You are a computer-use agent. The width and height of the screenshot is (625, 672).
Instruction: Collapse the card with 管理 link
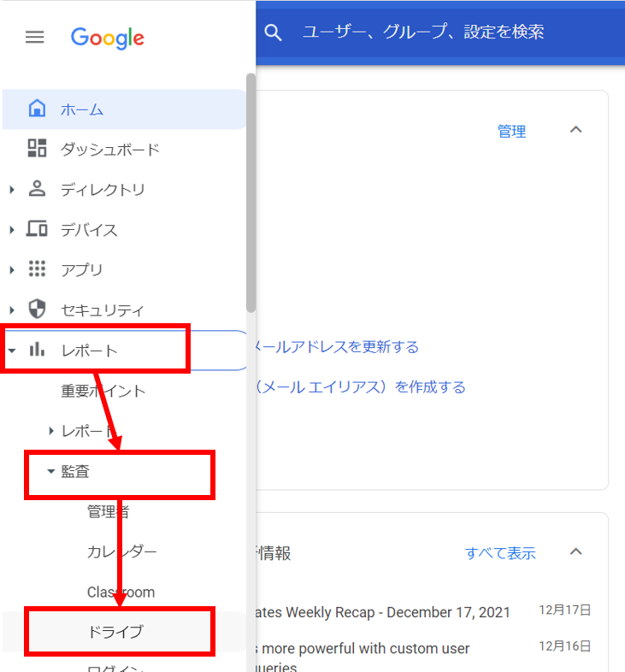tap(575, 129)
